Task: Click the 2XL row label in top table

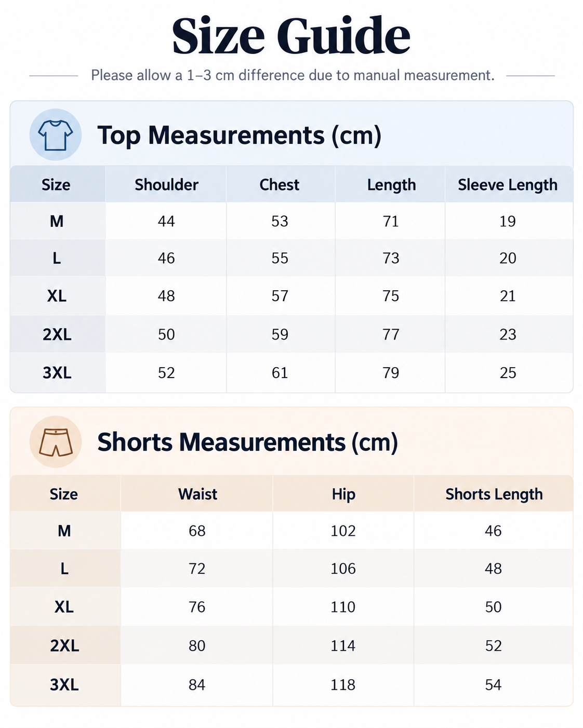Action: [x=57, y=334]
